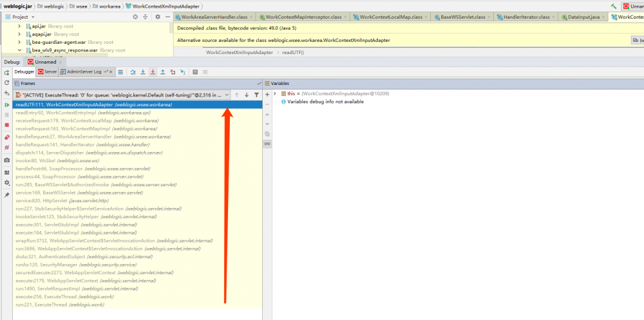Screen dimensions: 644x320
Task: Click the Run to Cursor icon
Action: point(183,72)
